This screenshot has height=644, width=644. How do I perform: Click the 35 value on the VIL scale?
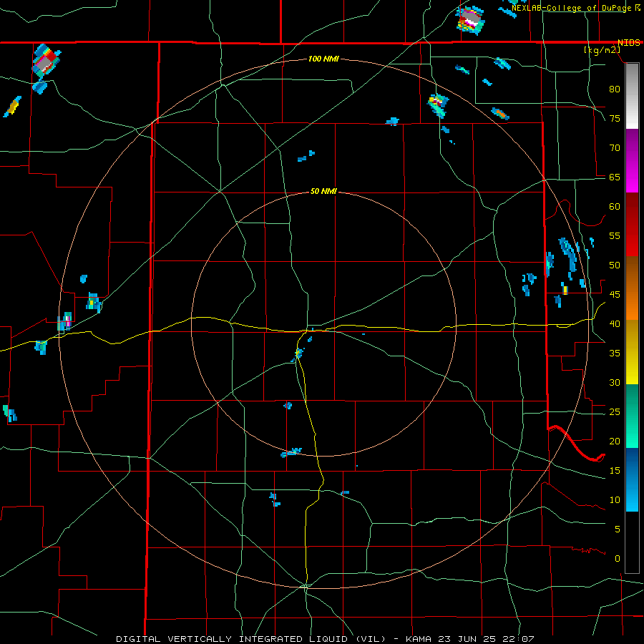[x=615, y=353]
